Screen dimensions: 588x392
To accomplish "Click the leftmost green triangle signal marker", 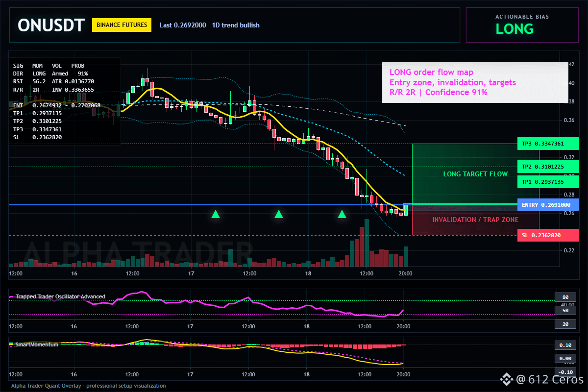I will 215,214.
